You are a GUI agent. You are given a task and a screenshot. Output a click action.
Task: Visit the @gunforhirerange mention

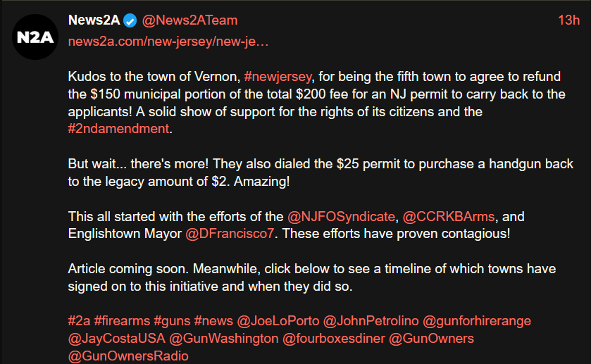[477, 321]
